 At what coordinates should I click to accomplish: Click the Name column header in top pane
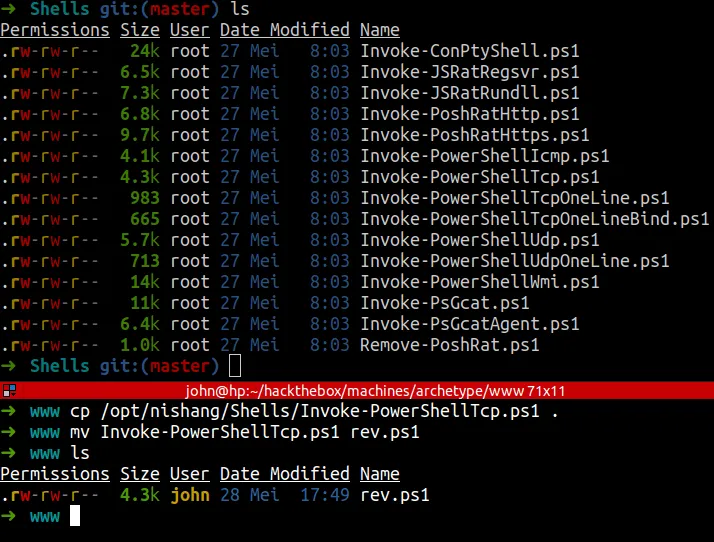379,30
